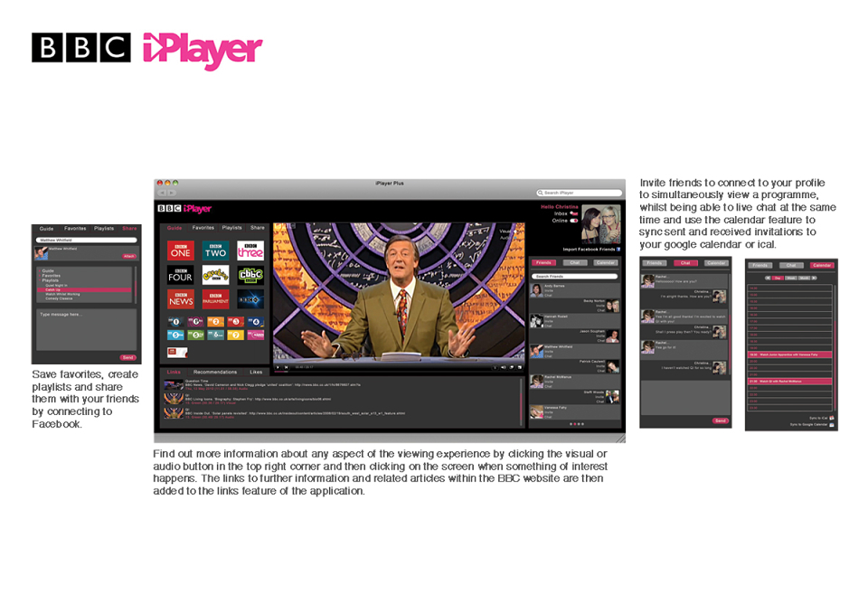Screen dimensions: 868x614
Task: Click the forward arrow in window toolbar
Action: point(172,193)
